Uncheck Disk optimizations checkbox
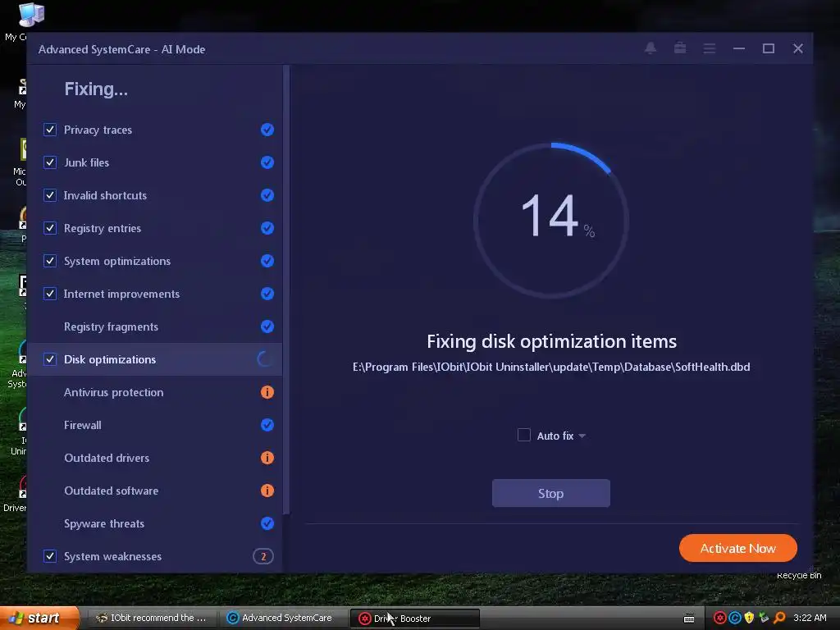 coord(50,359)
